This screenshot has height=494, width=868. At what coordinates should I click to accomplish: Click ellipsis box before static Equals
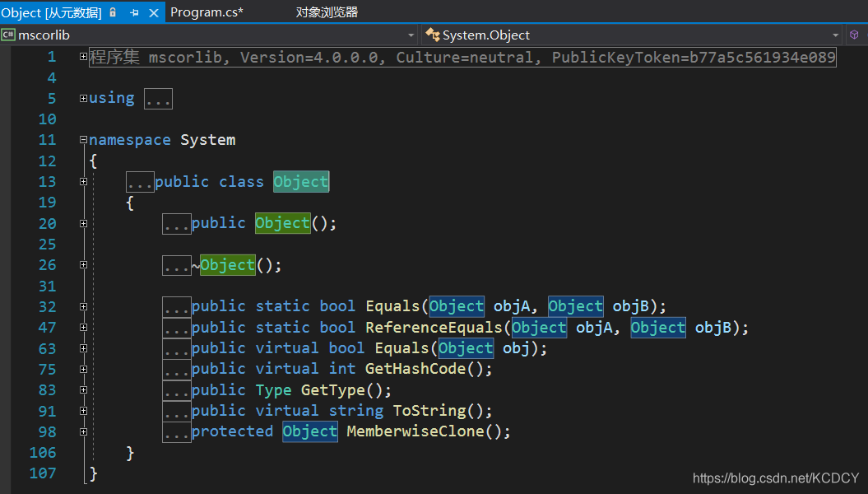point(177,307)
